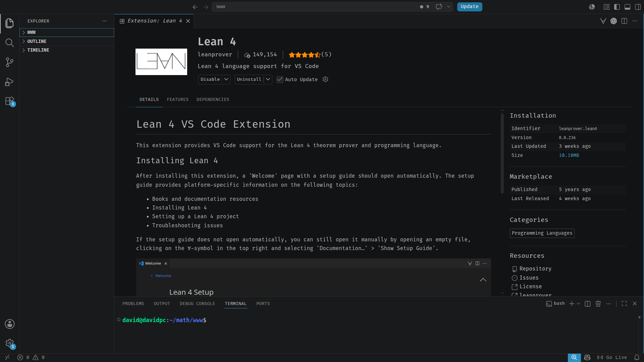Screen dimensions: 644x362
Task: Show the errors and warnings count in status bar
Action: (x=31, y=357)
